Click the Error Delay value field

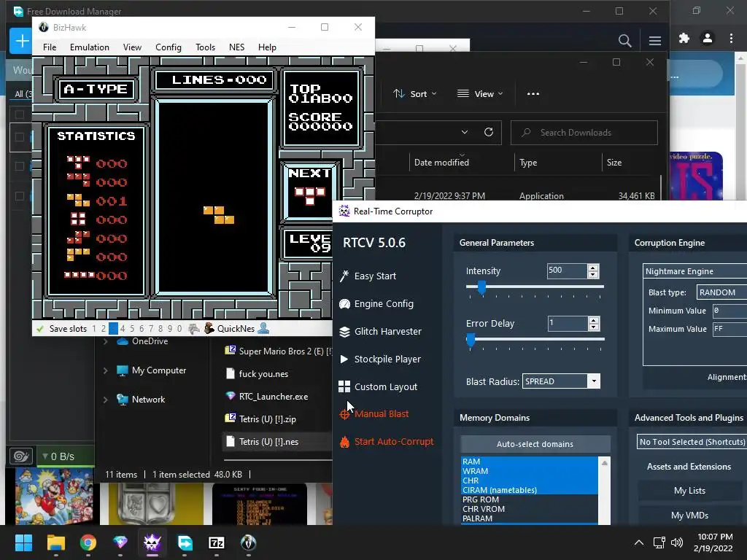[x=568, y=323]
